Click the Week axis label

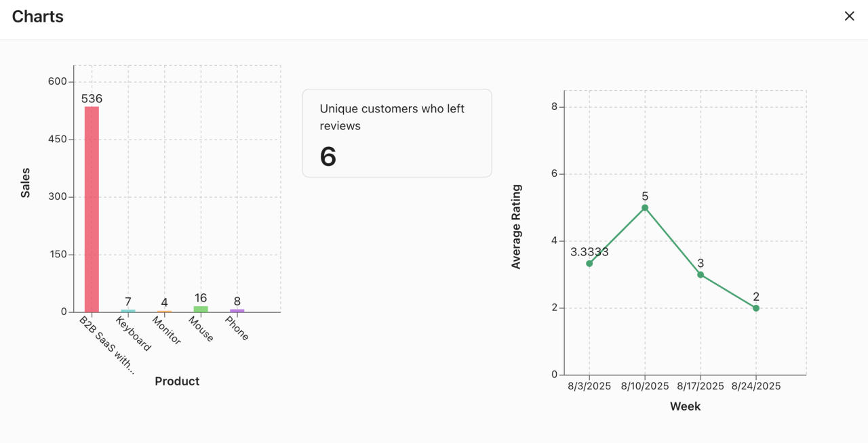(x=686, y=406)
